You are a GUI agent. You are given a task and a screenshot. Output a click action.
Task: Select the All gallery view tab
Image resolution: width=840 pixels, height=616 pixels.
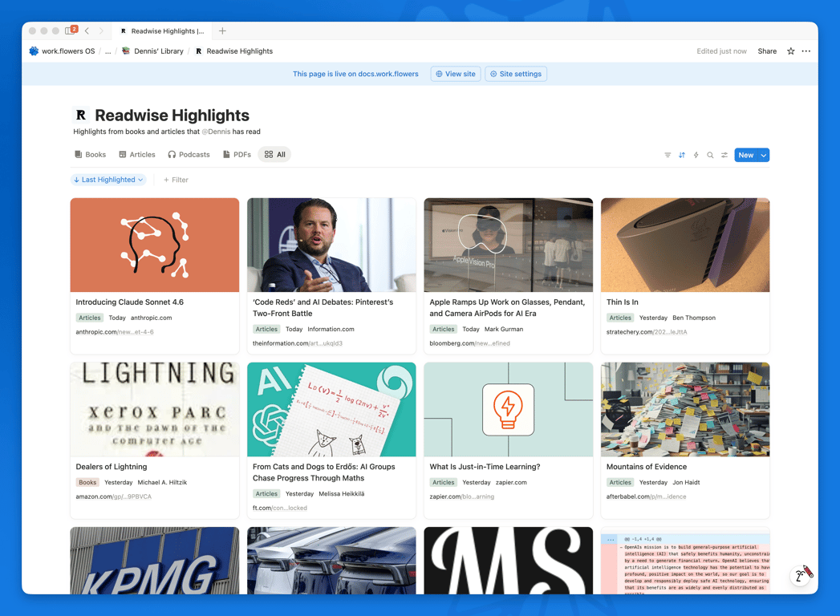(x=275, y=155)
